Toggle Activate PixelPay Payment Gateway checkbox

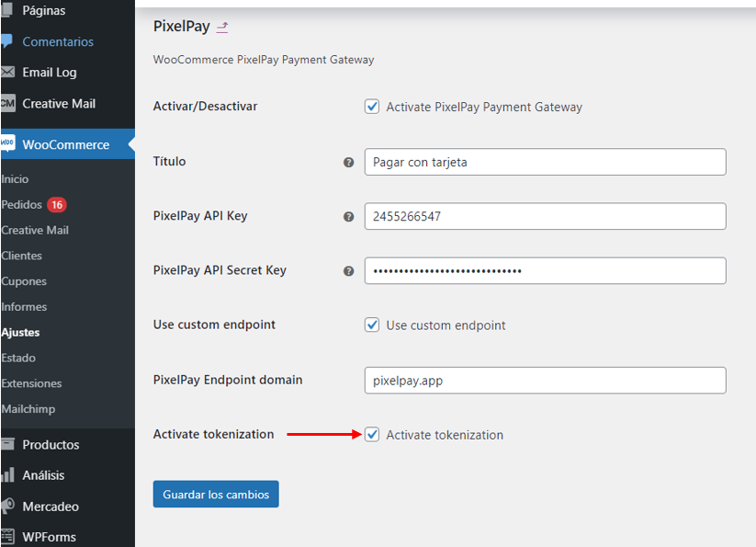(x=372, y=107)
